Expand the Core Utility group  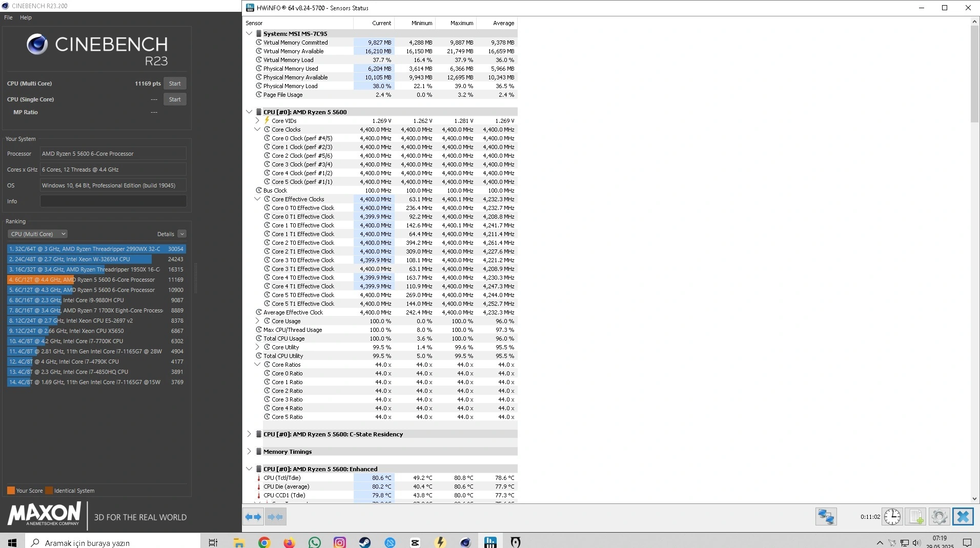[x=257, y=347]
